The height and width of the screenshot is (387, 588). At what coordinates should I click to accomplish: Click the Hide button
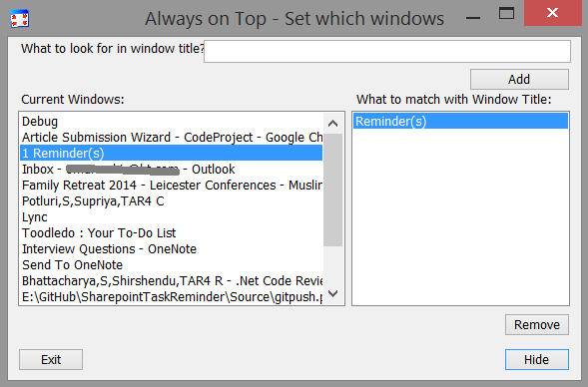[537, 360]
